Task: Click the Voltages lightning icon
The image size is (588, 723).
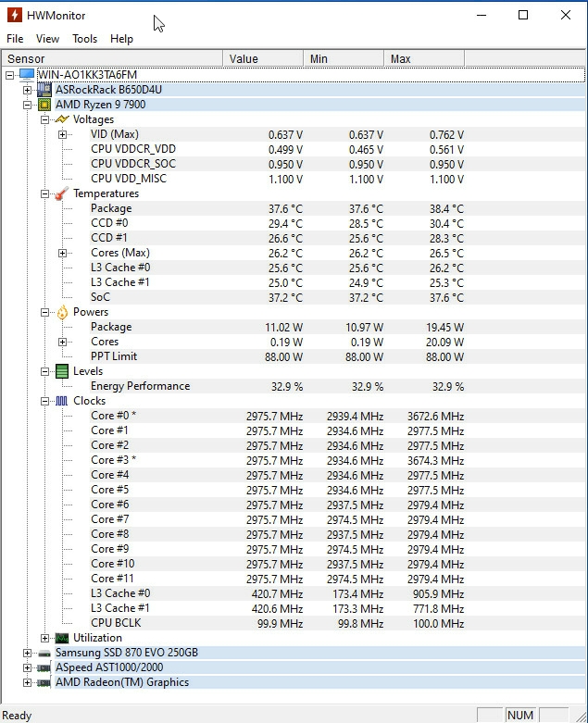Action: pos(62,119)
